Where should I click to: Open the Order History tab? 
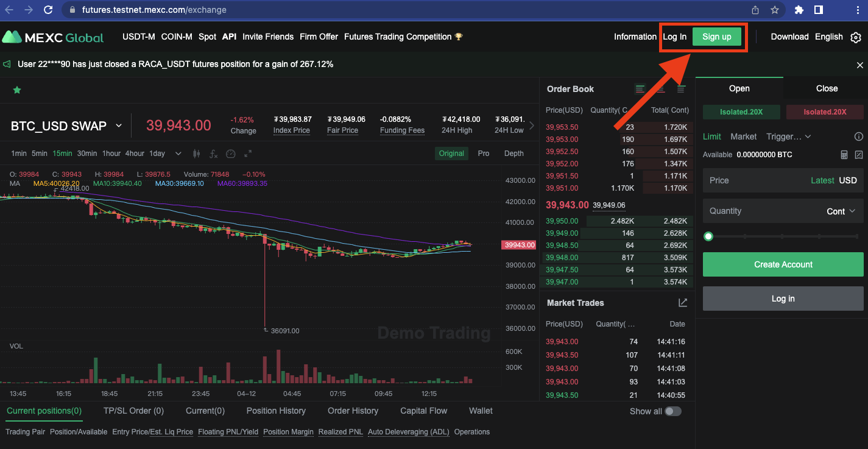(x=353, y=411)
